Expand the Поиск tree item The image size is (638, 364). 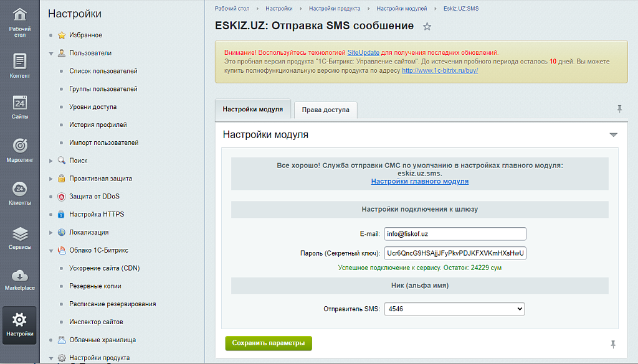coord(52,160)
